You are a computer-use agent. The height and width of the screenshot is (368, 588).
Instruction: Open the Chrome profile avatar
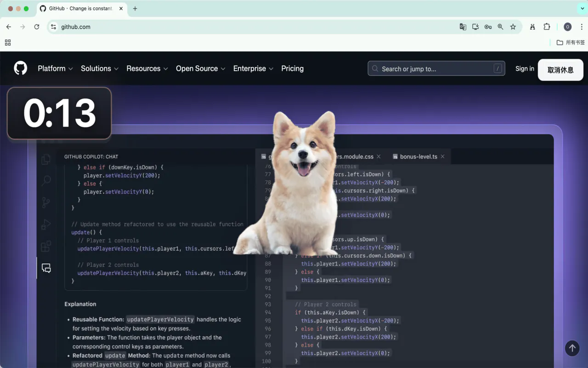tap(568, 27)
